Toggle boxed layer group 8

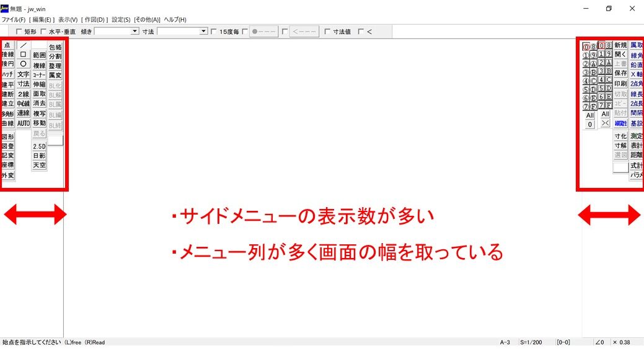click(609, 45)
